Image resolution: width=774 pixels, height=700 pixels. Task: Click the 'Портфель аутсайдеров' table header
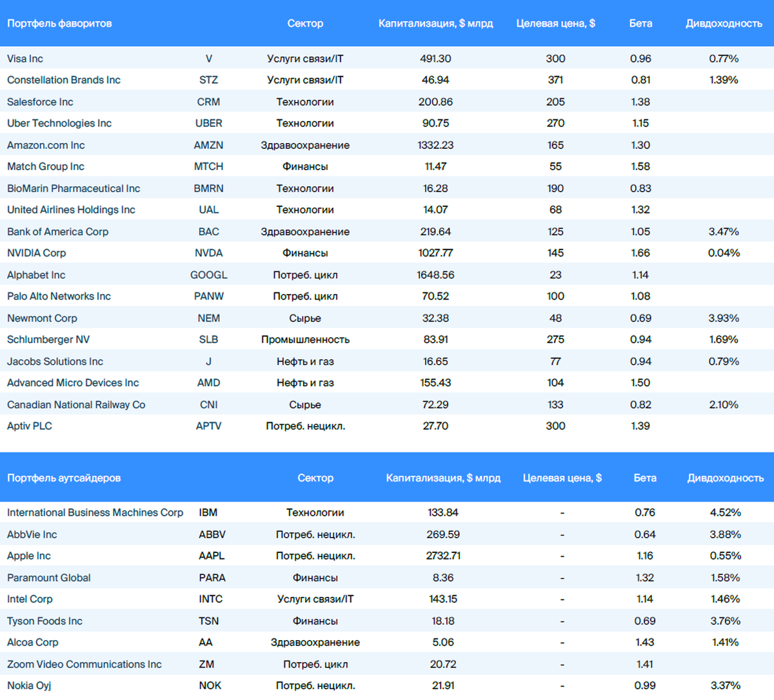pos(64,478)
